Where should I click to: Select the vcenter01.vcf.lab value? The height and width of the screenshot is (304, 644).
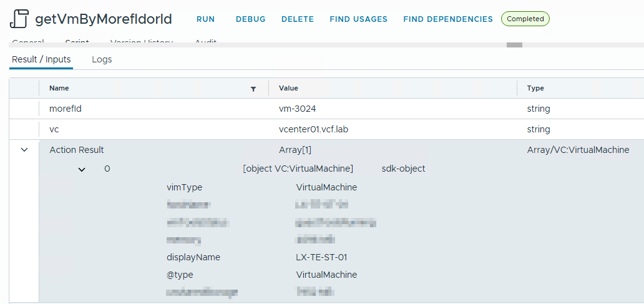[x=314, y=129]
